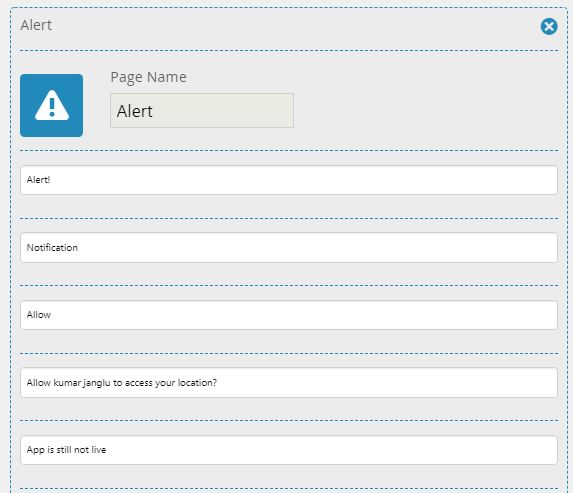Click the dashed divider under the Alert panel title

coord(289,50)
